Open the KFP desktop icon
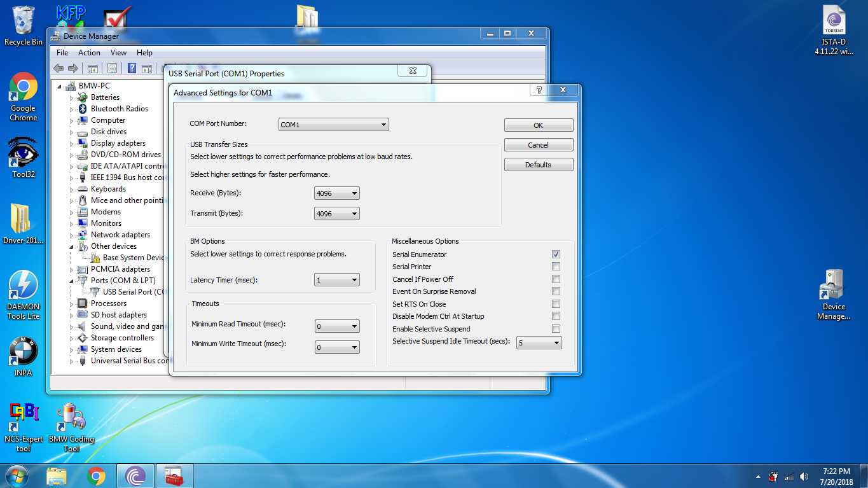 click(x=71, y=15)
